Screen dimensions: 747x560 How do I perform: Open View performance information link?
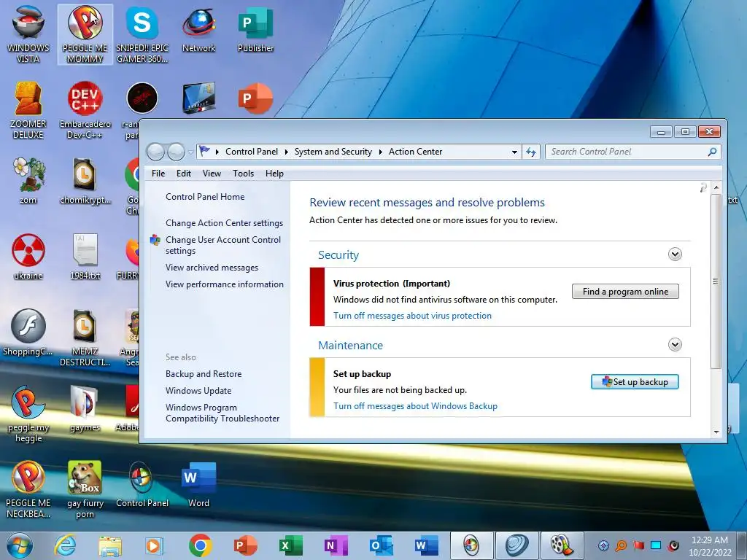(225, 284)
